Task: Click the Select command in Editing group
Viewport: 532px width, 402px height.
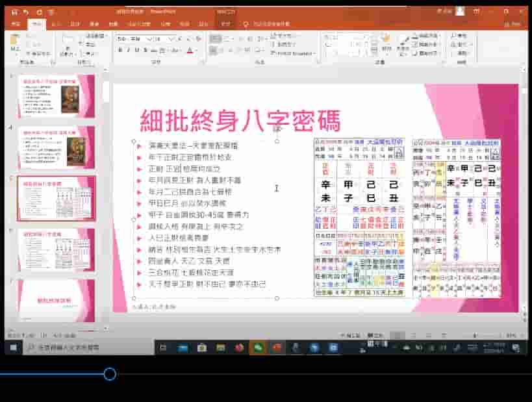Action: [x=461, y=54]
